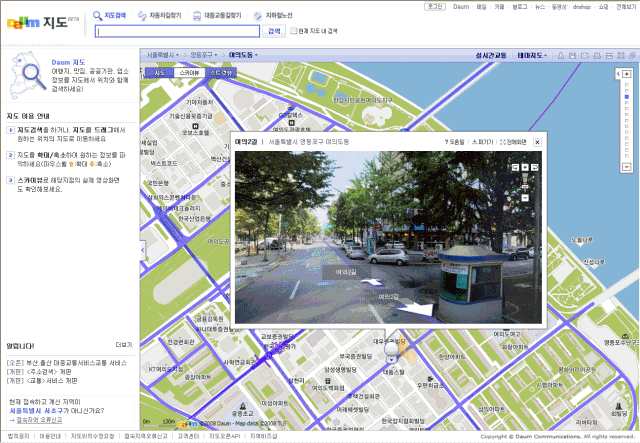Open 이용안내 footer link
Screen dimensions: 640x443
point(50,436)
